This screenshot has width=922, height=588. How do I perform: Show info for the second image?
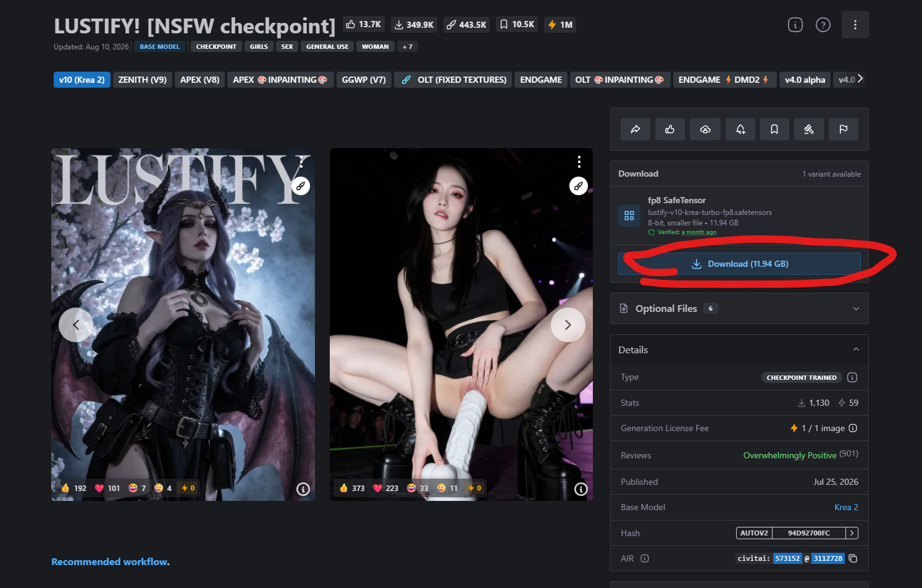point(581,489)
